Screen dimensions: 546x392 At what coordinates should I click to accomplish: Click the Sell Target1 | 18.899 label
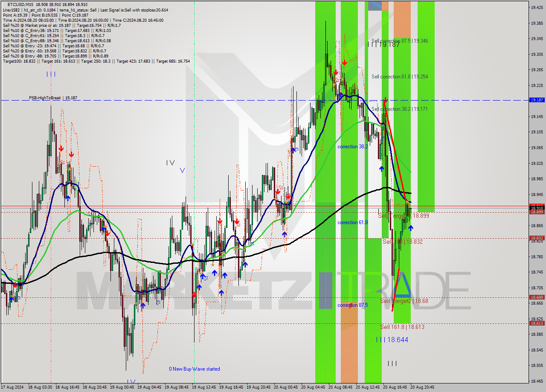coord(403,216)
